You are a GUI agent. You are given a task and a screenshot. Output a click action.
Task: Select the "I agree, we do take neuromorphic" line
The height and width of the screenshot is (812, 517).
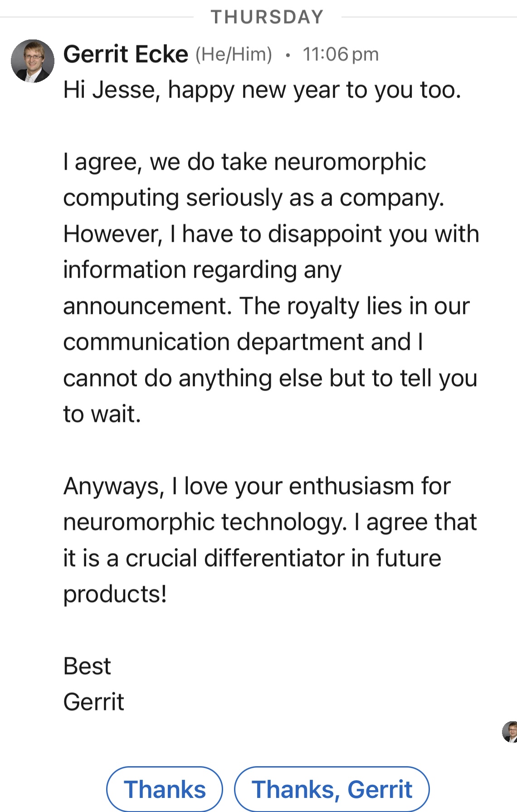[x=244, y=162]
